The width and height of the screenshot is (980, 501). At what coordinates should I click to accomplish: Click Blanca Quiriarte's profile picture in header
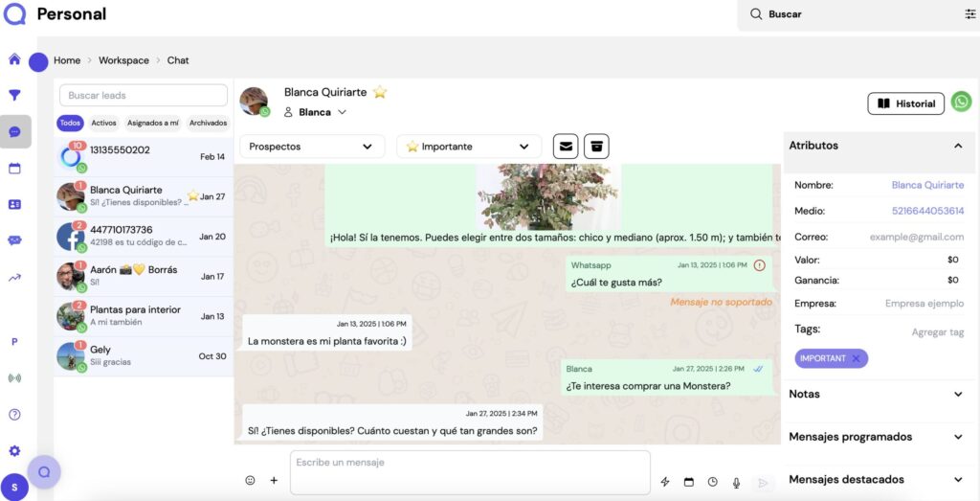254,101
